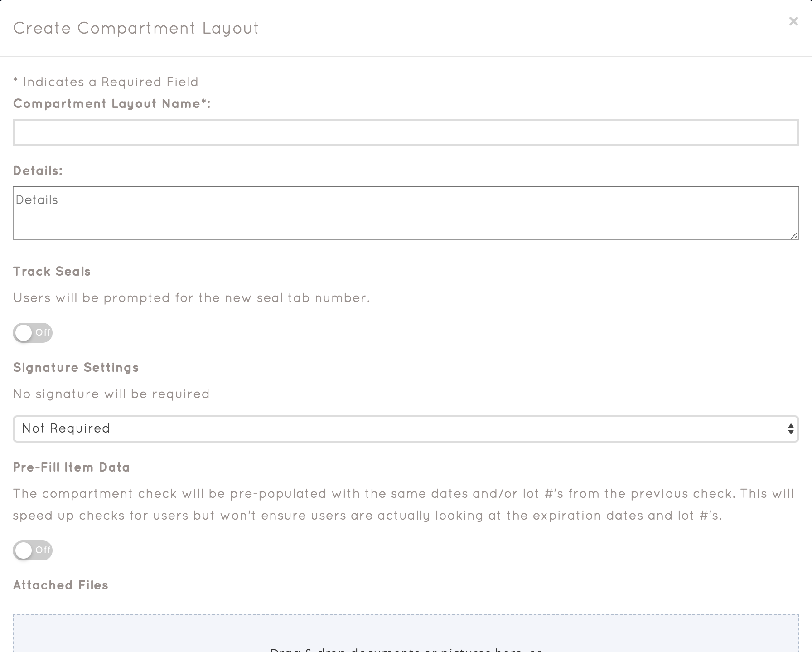Click the Compartment Layout Name label
812x652 pixels.
[x=112, y=104]
